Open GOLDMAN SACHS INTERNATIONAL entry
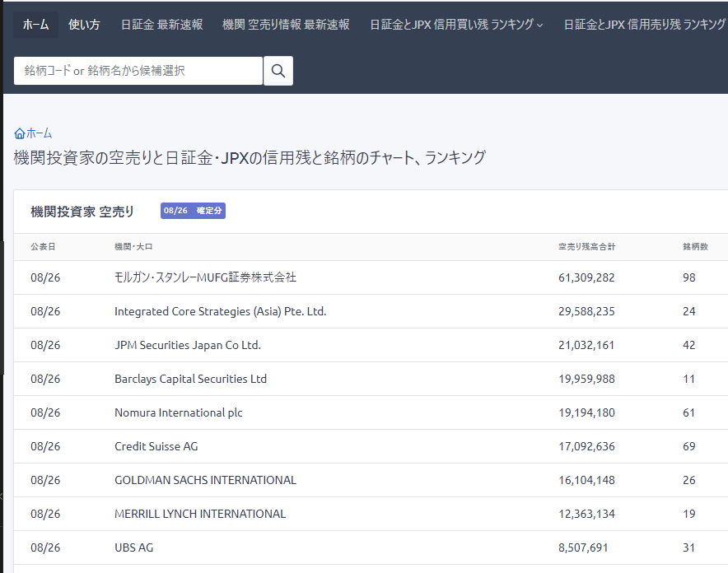728x573 pixels. click(205, 480)
